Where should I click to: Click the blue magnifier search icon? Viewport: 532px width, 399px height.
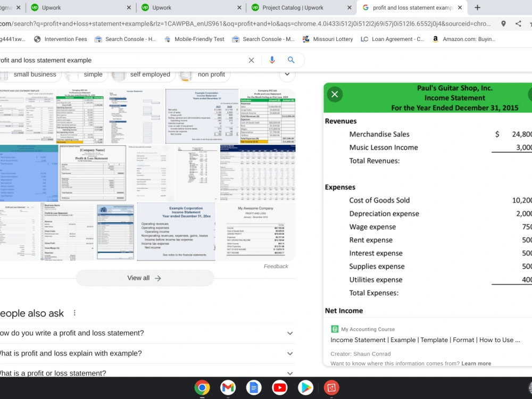pos(291,60)
